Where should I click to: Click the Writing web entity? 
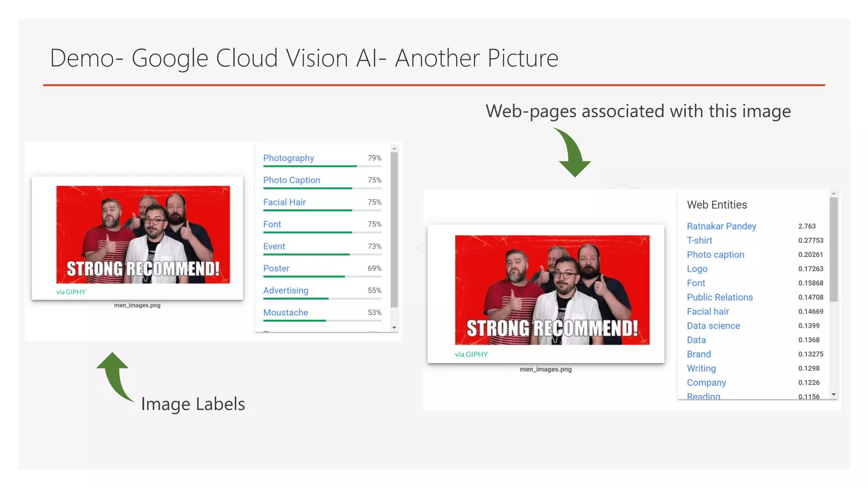701,369
